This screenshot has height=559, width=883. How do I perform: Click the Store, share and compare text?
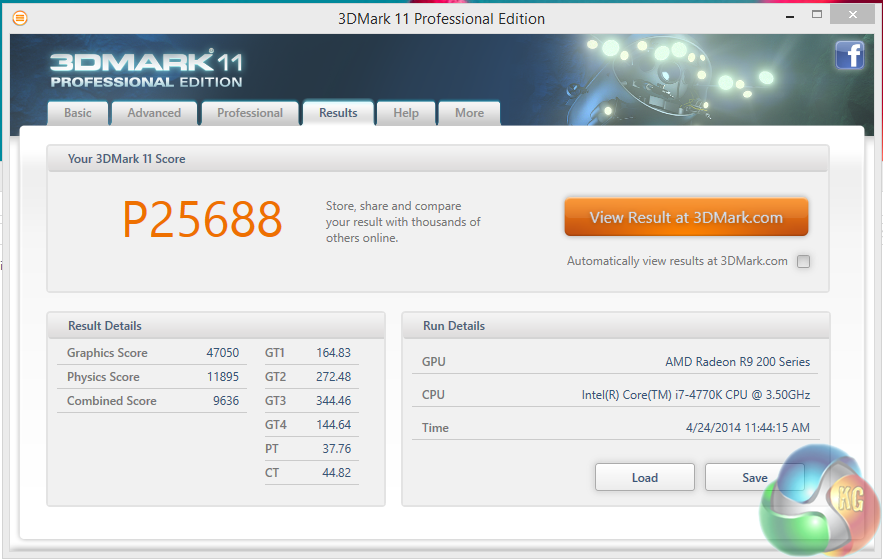pos(403,222)
